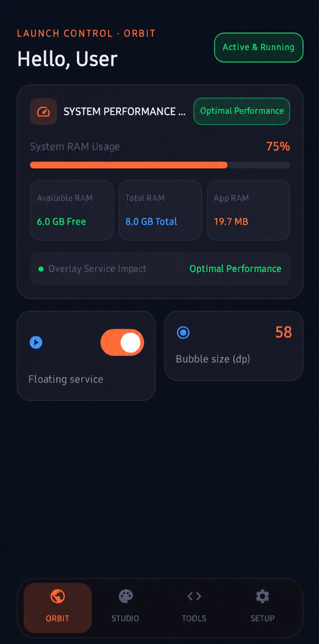This screenshot has height=644, width=319.
Task: Expand the truncated SYSTEM PERFORMANCE title
Action: pos(124,111)
